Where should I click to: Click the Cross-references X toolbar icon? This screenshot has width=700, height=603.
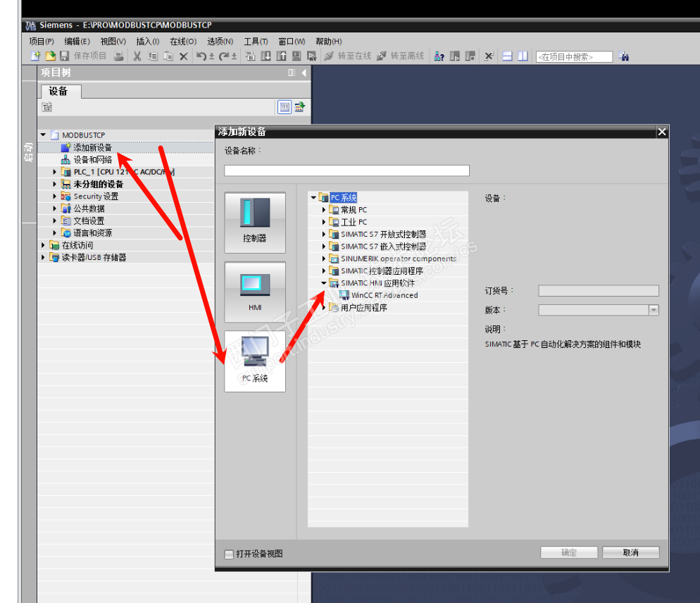click(489, 56)
